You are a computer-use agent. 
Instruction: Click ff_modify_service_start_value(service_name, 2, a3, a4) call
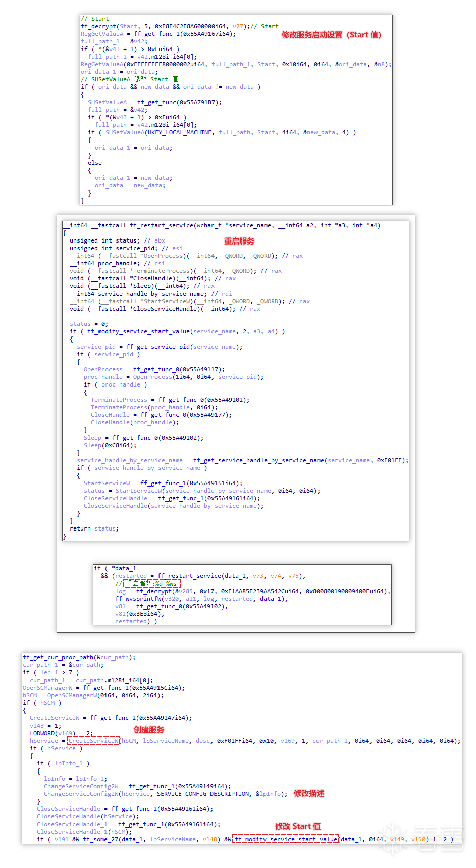point(183,331)
